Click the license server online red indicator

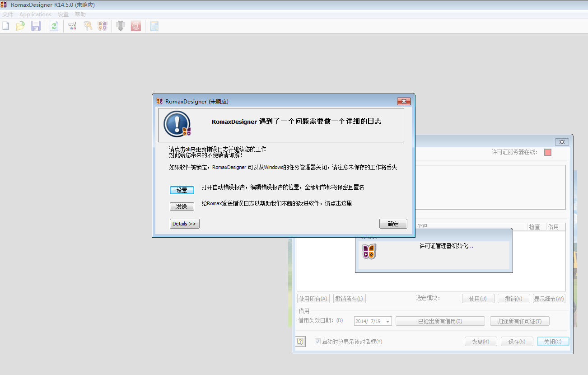(x=548, y=152)
